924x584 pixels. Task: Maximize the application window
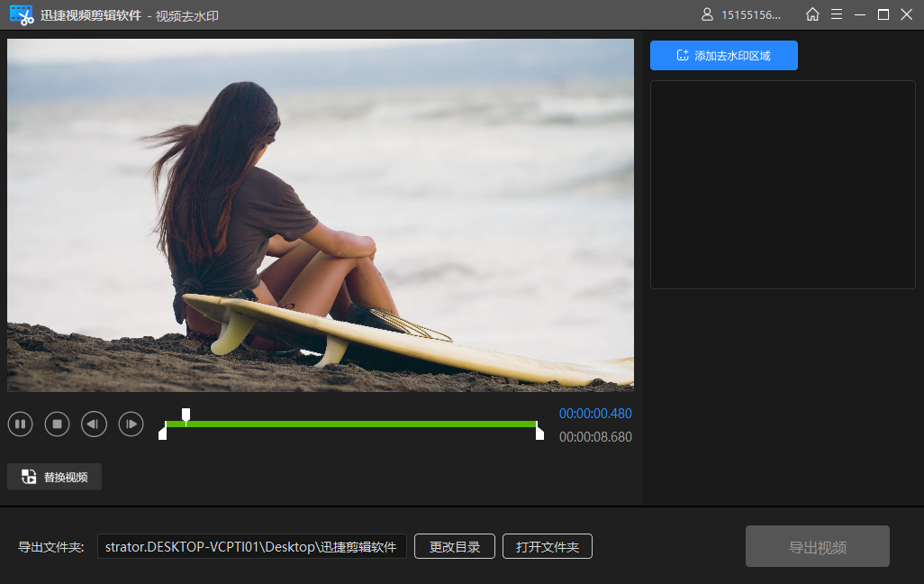pyautogui.click(x=883, y=14)
